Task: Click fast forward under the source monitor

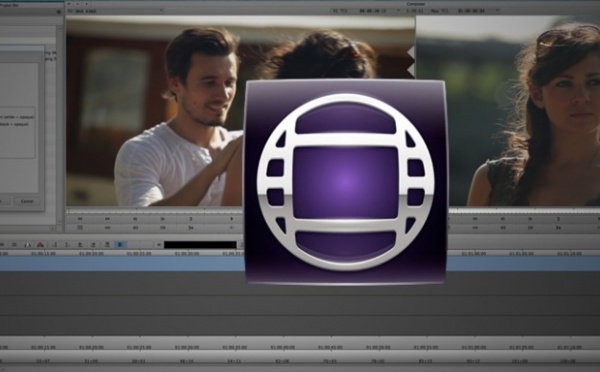Action: 108,219
